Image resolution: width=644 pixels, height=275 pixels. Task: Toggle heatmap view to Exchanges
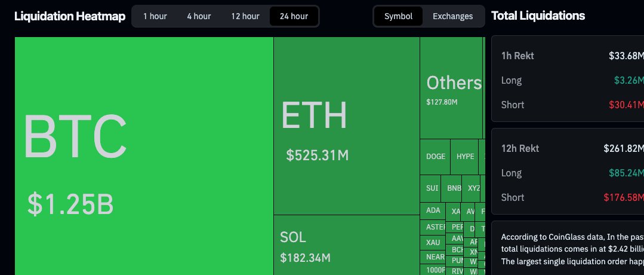pos(452,16)
